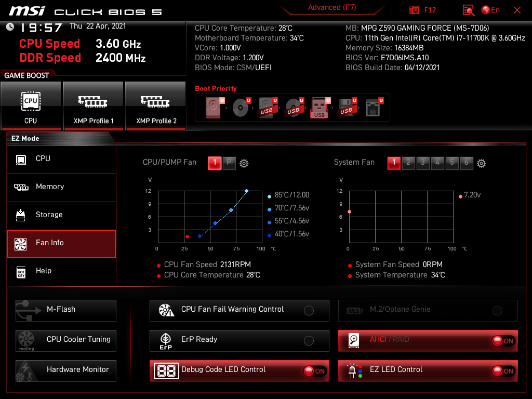Select System Fan 3 button
The width and height of the screenshot is (532, 399).
pyautogui.click(x=423, y=163)
